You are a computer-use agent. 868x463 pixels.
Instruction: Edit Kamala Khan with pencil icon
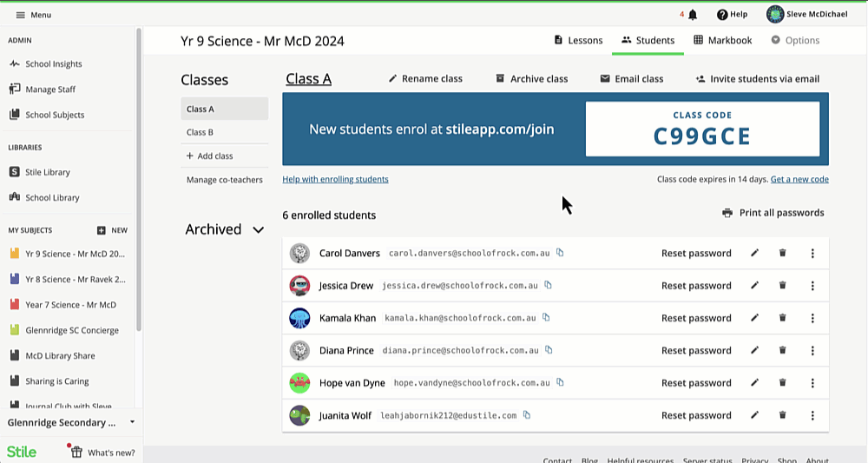coord(754,318)
